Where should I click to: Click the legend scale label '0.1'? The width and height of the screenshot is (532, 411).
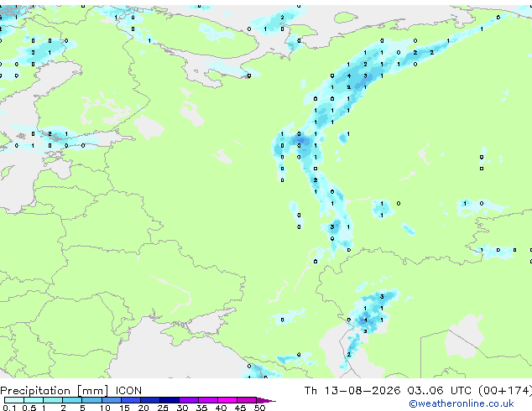9,408
